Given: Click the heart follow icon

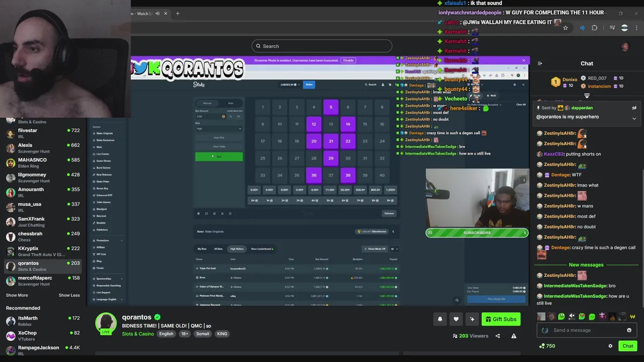Looking at the screenshot, I should [x=456, y=319].
